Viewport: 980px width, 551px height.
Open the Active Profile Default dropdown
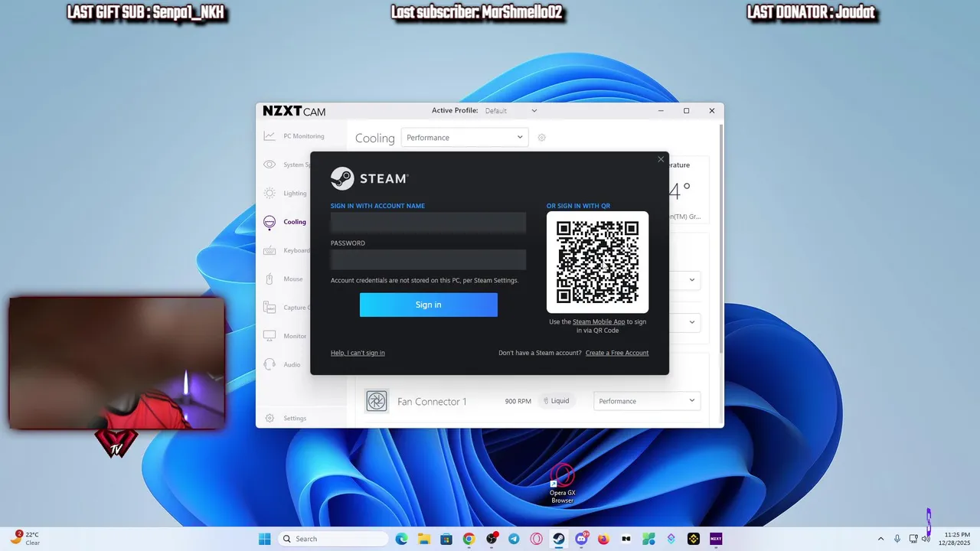coord(511,111)
